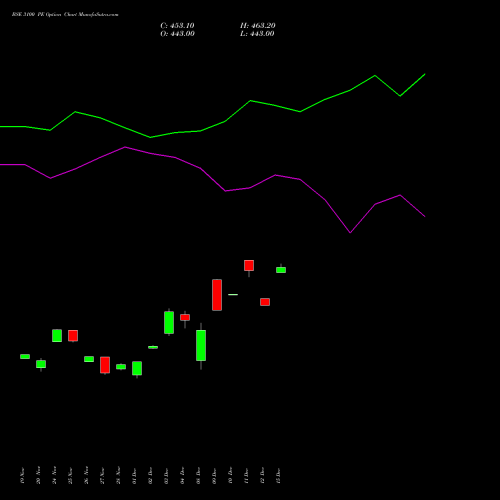
Task: Select the 25 Nov date label
Action: pos(70,476)
